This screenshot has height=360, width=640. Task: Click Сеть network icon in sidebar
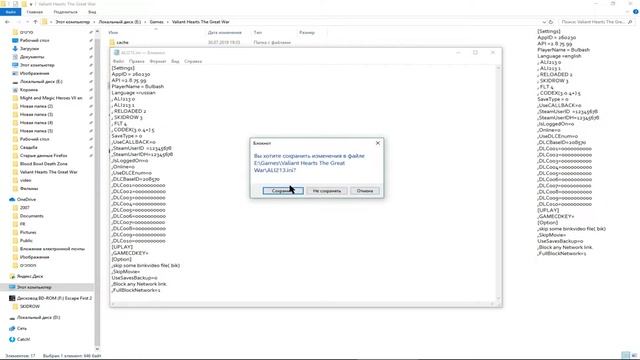coord(12,328)
